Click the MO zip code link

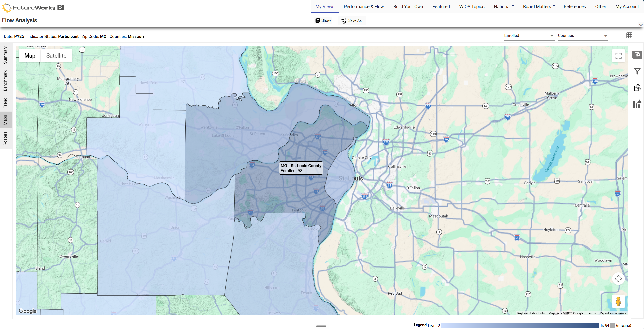pos(103,36)
